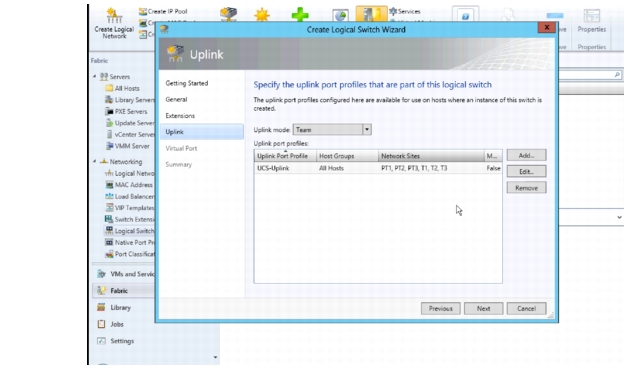Go to Getting Started wizard page
Screen dimensions: 629x383
(x=187, y=83)
